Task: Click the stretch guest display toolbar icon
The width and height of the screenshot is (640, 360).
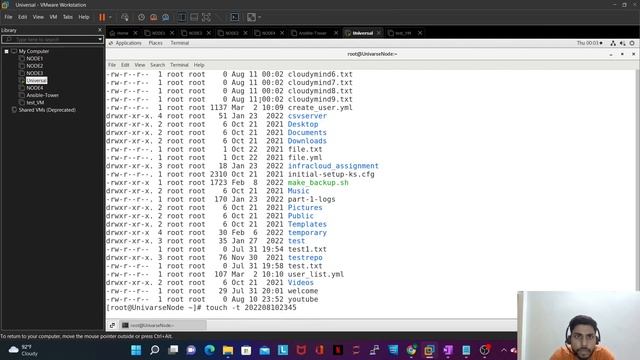Action: (x=251, y=17)
